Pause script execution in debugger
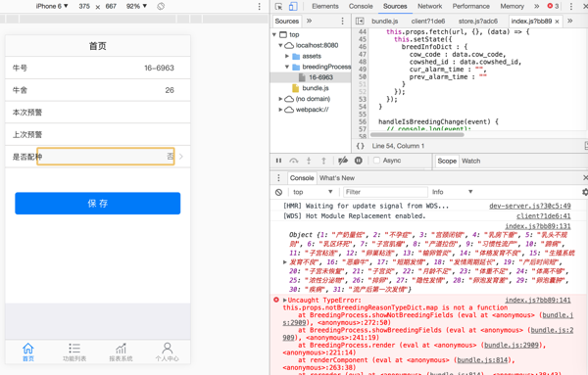Image resolution: width=588 pixels, height=375 pixels. point(278,161)
